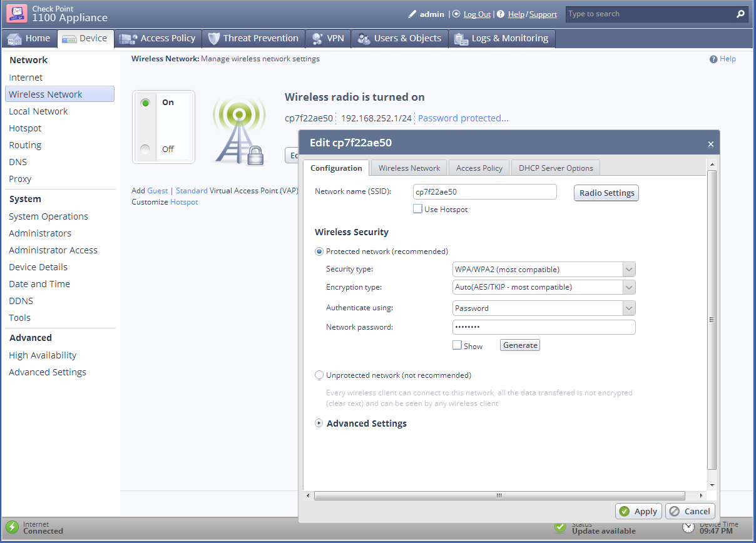Click the dialog vertical scrollbar thumb
This screenshot has width=756, height=543.
(712, 320)
